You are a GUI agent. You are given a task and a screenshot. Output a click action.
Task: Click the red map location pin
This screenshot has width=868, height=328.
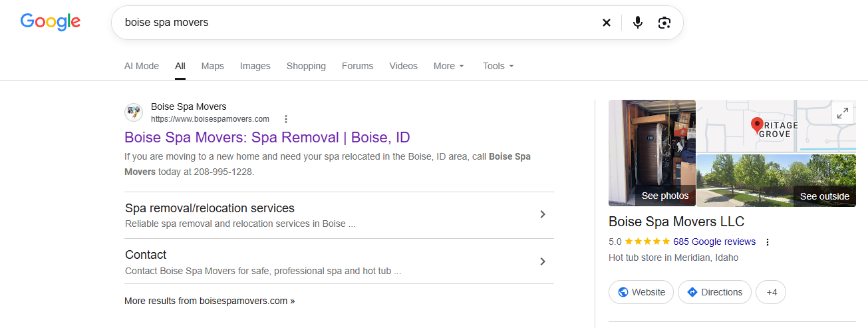[757, 124]
